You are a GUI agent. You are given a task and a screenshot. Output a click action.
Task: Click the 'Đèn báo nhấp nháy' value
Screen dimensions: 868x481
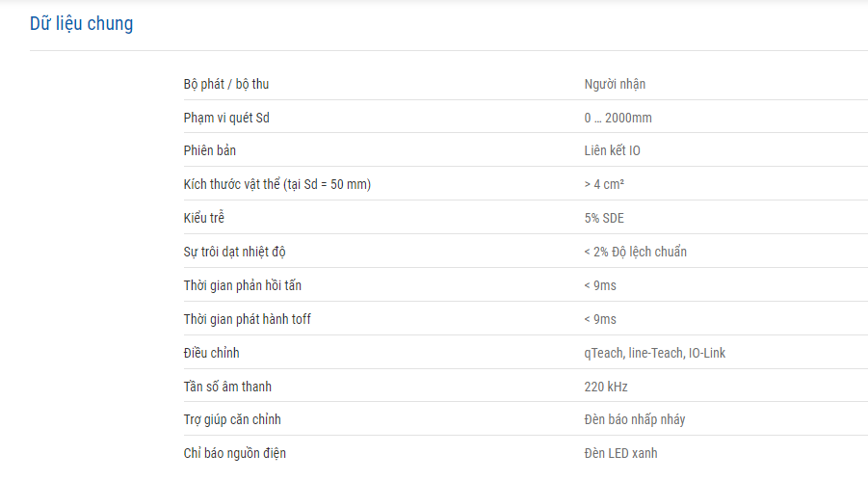point(635,419)
